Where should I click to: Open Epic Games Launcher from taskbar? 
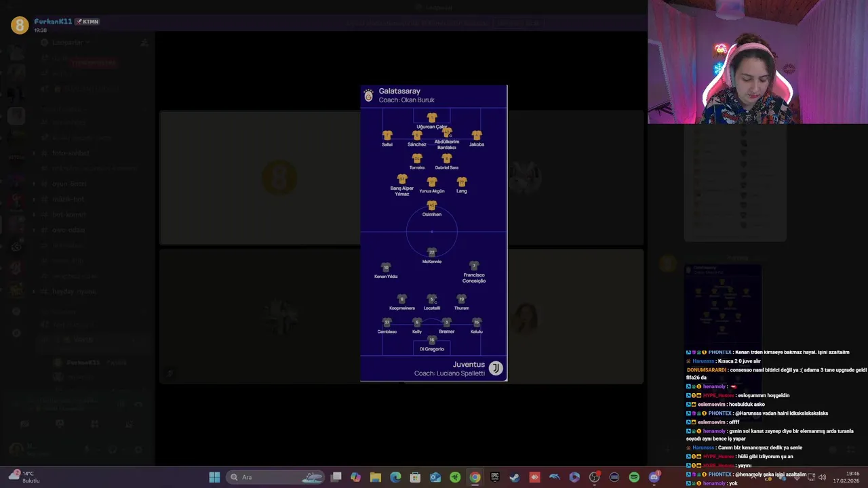[495, 477]
